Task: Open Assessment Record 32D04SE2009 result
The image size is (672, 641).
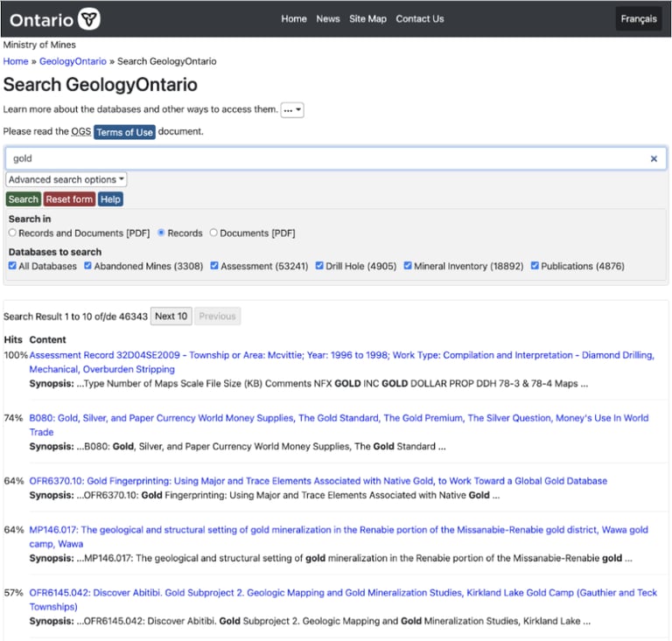Action: coord(341,362)
